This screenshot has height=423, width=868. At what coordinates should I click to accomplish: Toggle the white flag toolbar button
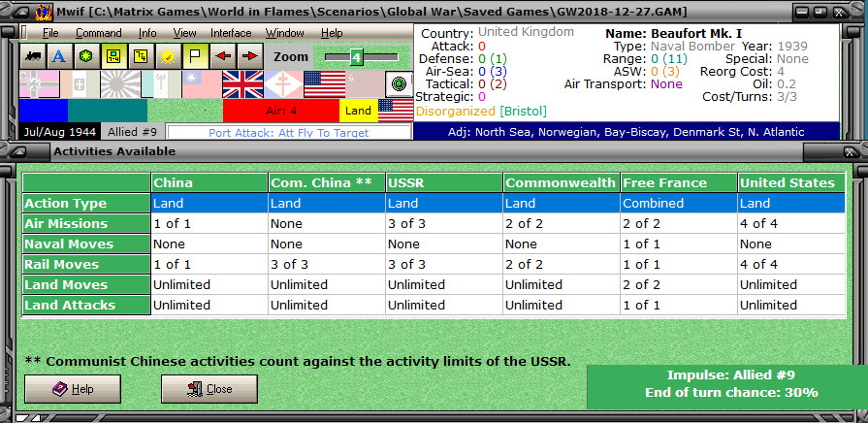pos(195,56)
